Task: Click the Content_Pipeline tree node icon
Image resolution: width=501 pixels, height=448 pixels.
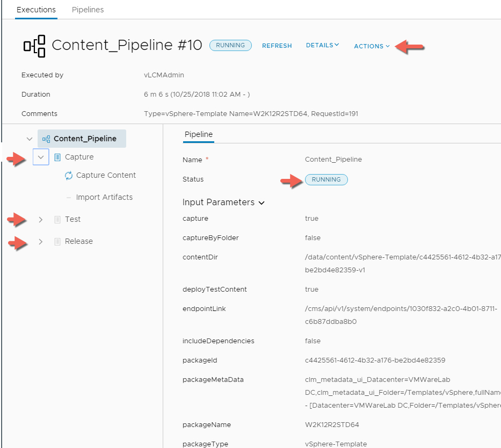Action: pyautogui.click(x=46, y=139)
